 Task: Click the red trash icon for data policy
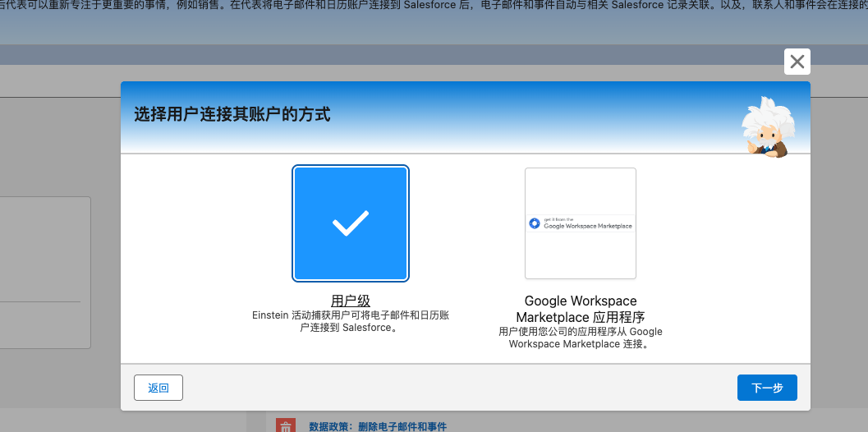click(x=286, y=426)
